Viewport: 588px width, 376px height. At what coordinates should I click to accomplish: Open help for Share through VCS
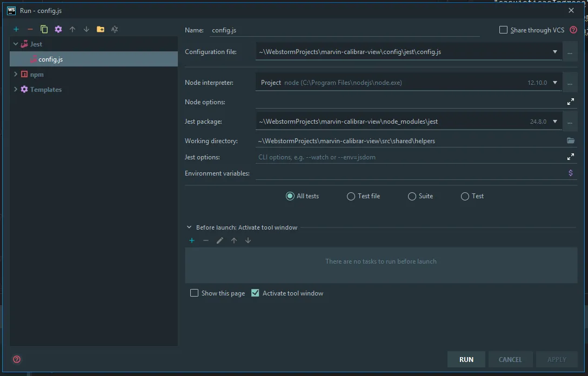(x=573, y=30)
